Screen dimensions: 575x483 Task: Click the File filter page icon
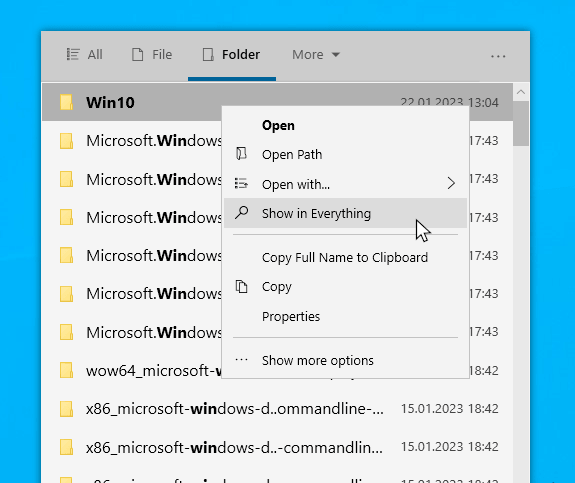(x=138, y=54)
